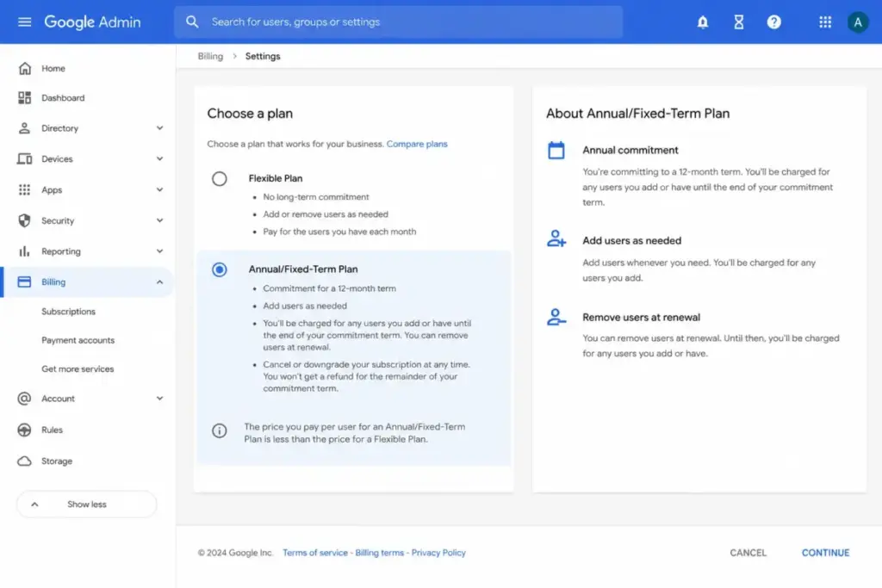Viewport: 882px width, 588px height.
Task: Open Get more services under Billing
Action: pos(78,368)
